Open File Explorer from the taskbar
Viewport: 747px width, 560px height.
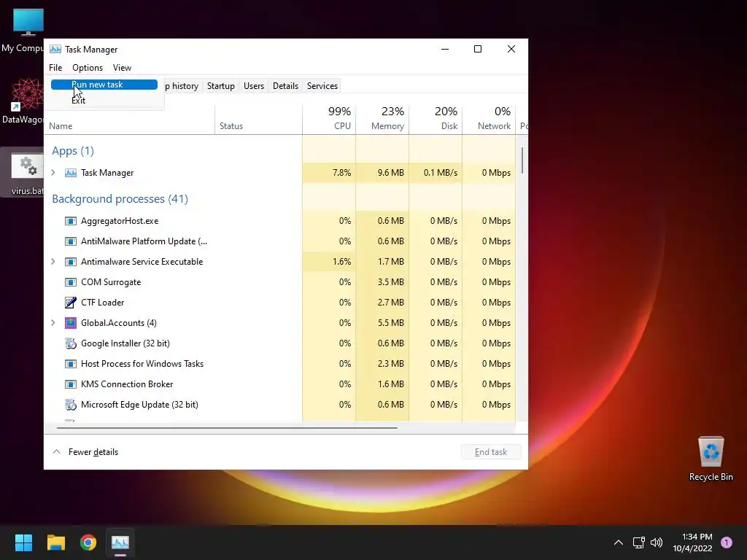[x=55, y=542]
